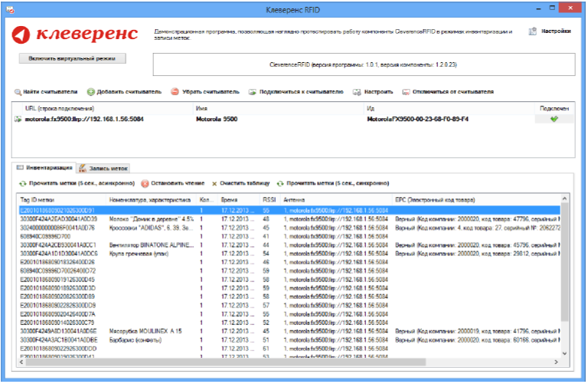Viewport: 588px width, 384px height.
Task: Click tag ID 608940C09996D700
Action: 45,237
